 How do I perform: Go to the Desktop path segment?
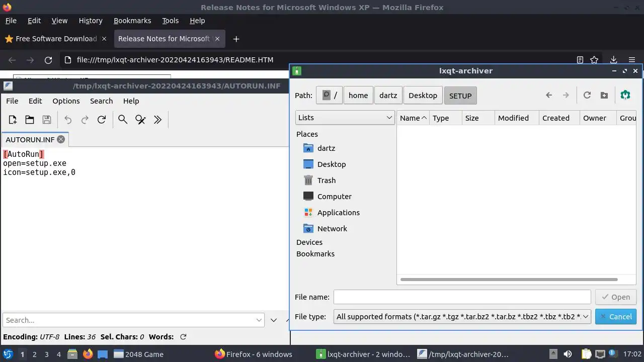tap(423, 96)
